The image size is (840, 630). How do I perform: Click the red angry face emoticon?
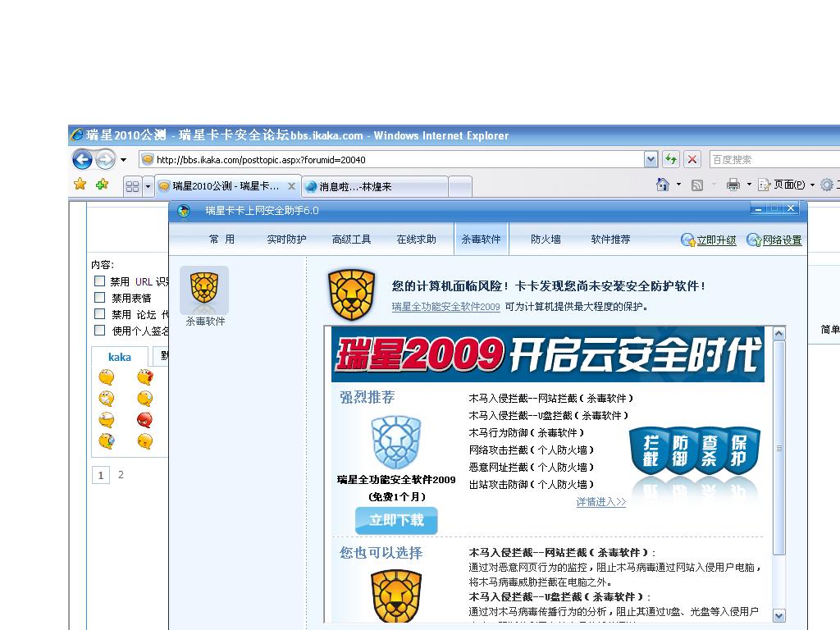click(144, 419)
